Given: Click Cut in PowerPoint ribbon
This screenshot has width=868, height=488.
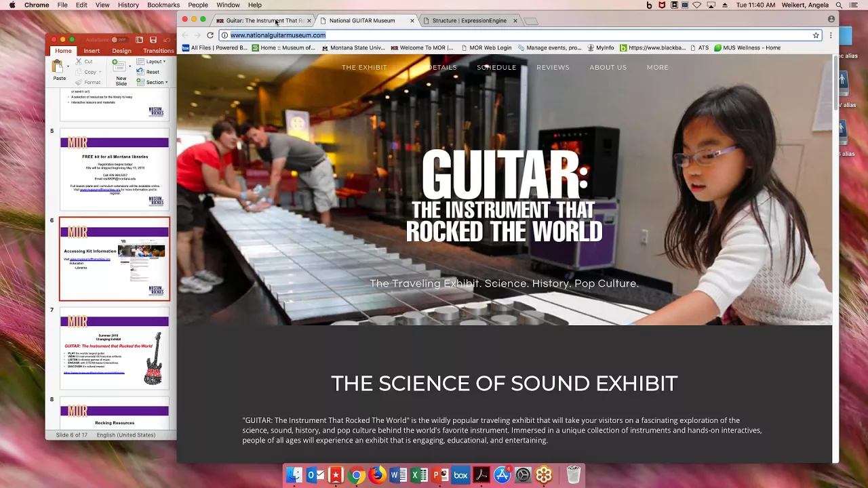Looking at the screenshot, I should point(84,62).
